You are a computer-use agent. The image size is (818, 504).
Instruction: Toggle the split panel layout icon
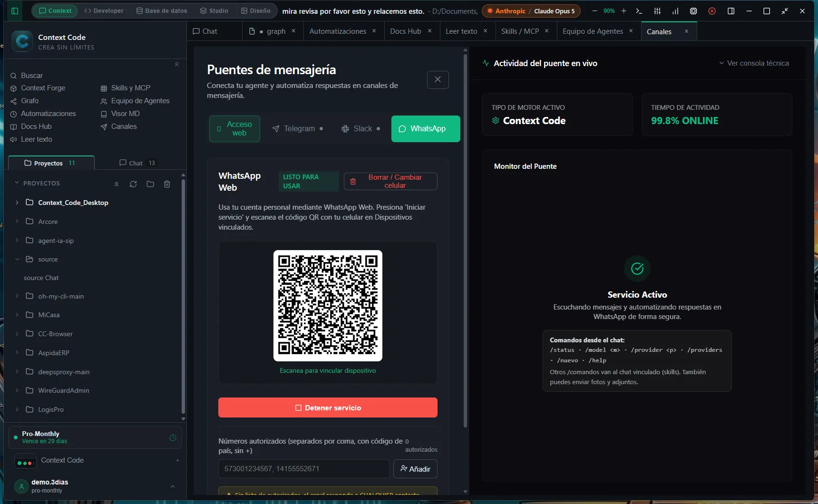(x=731, y=11)
